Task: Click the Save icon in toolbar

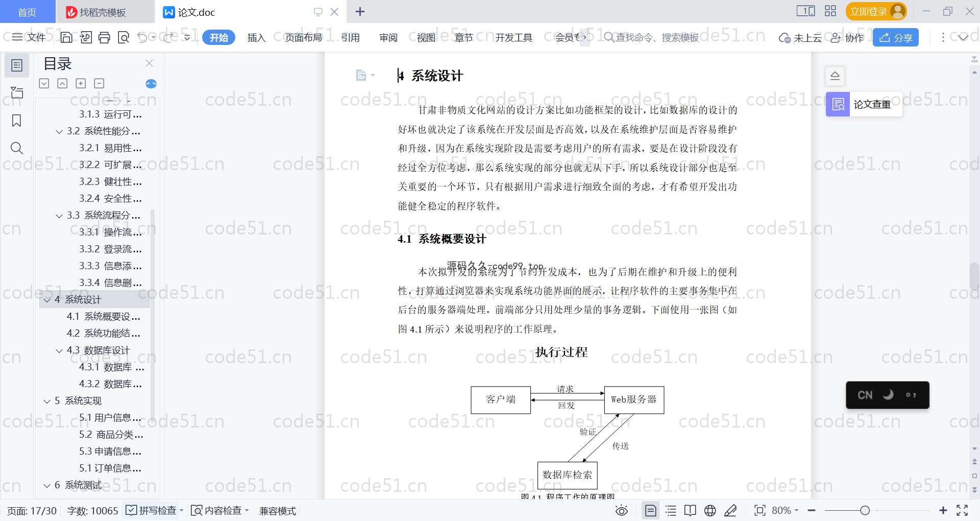Action: pyautogui.click(x=66, y=37)
